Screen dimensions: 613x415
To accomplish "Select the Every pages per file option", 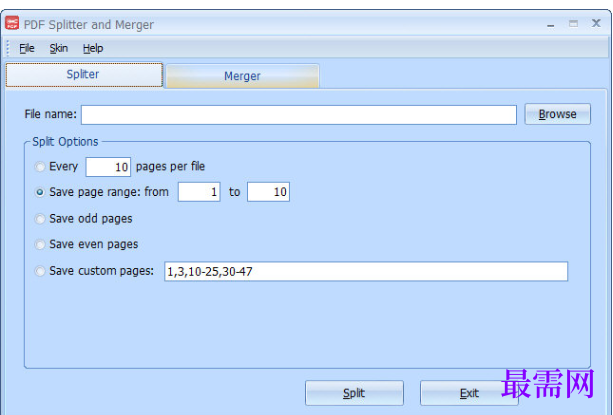I will 39,167.
